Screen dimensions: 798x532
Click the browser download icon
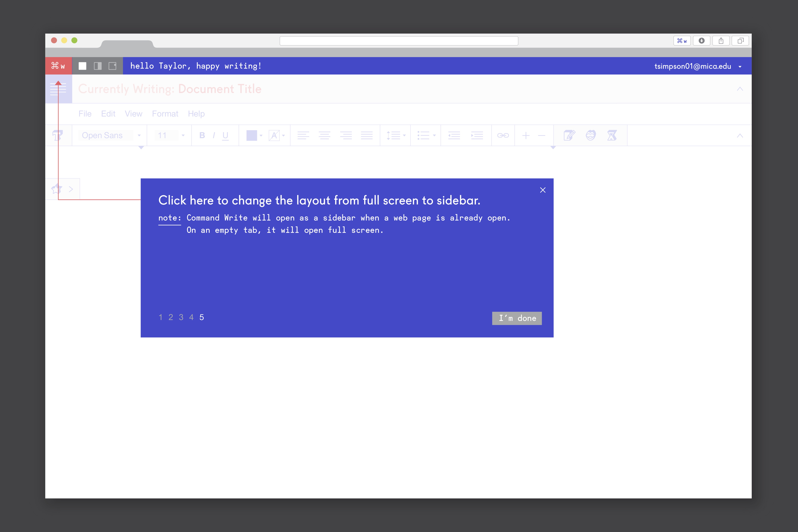pos(701,41)
